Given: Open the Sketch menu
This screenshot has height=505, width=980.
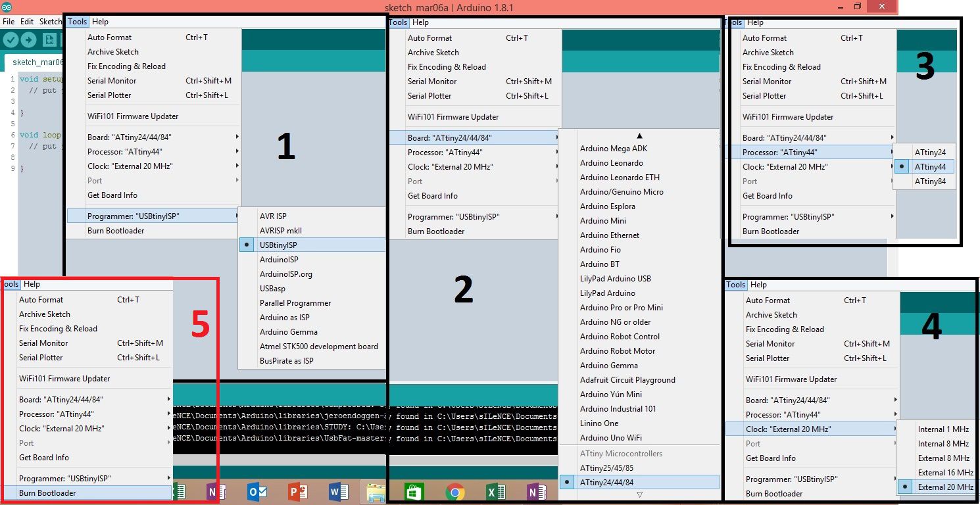Looking at the screenshot, I should [51, 22].
